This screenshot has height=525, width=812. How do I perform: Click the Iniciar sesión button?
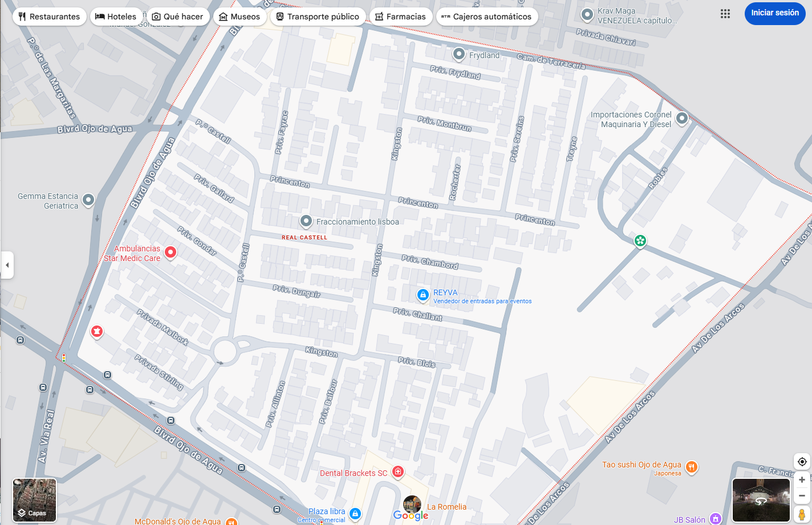[x=775, y=13]
